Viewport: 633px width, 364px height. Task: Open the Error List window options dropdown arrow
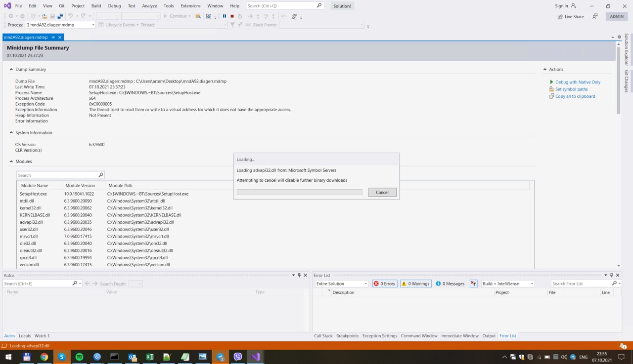[606, 275]
